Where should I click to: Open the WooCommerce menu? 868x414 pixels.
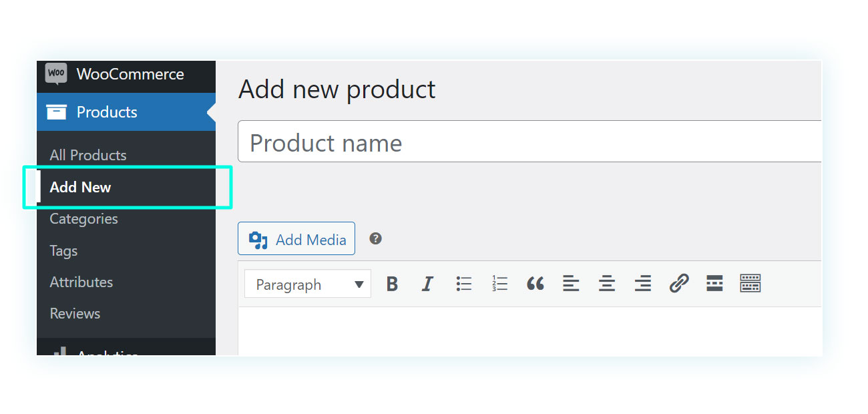[126, 74]
